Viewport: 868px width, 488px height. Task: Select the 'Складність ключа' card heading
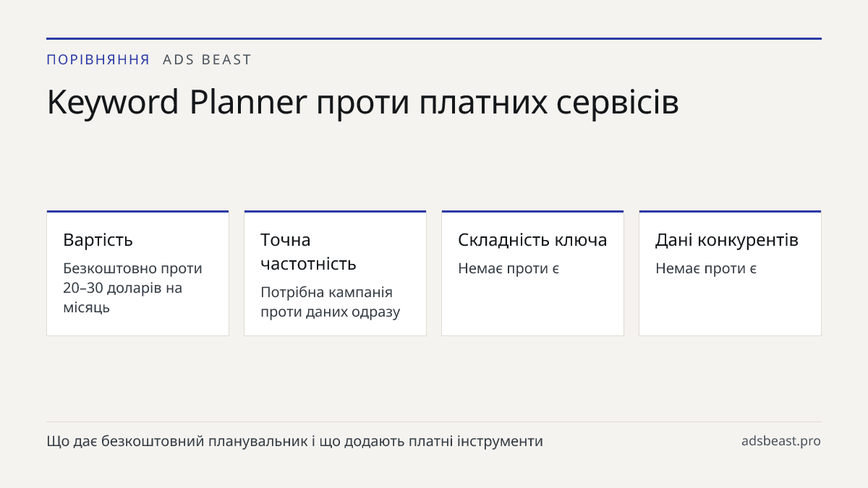[532, 240]
